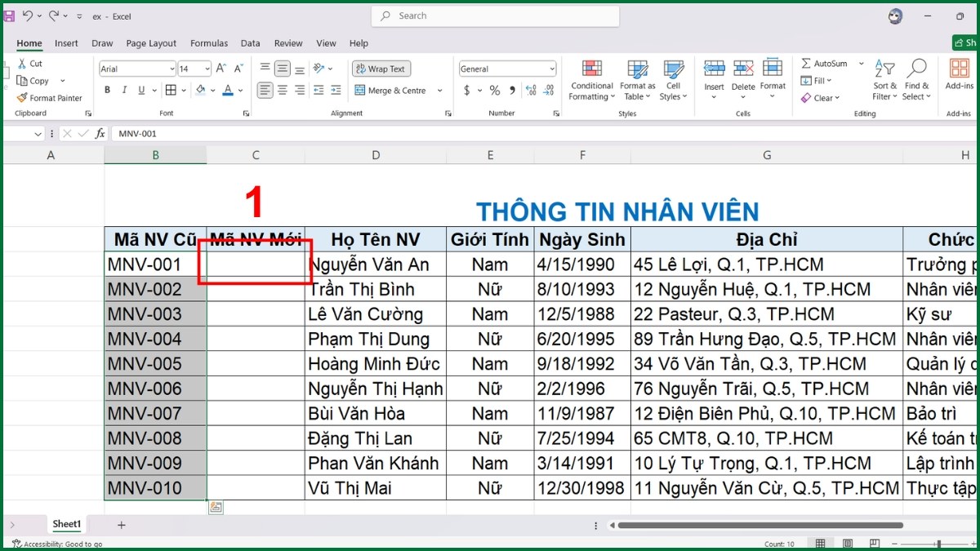Add a new sheet with the plus button

pos(121,524)
